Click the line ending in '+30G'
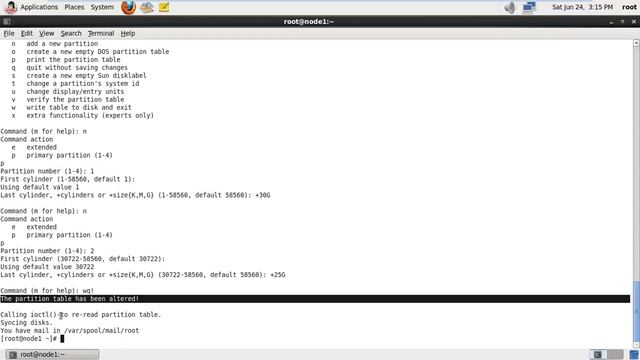Screen dimensions: 640x360 point(135,195)
